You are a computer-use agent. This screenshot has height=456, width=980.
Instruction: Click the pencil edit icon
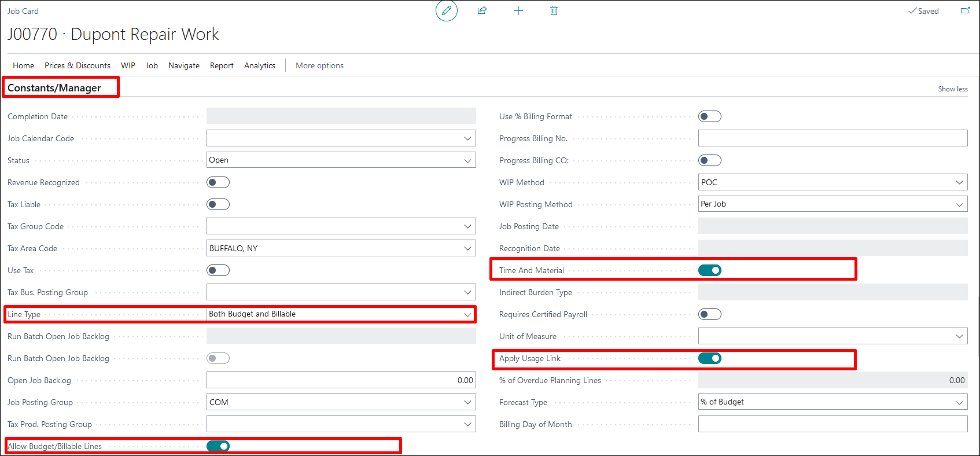(x=446, y=11)
